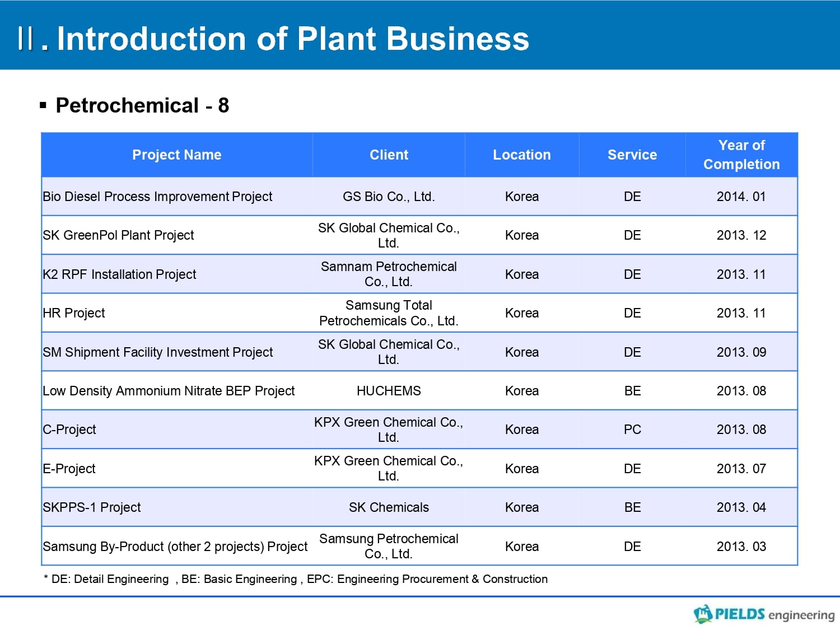Screen dimensions: 840x630
Task: Click the 'SK Chemicals' client cell
Action: 389,507
